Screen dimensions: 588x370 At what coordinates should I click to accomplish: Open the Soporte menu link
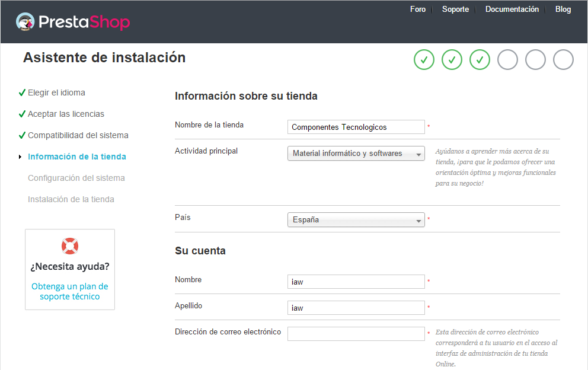click(455, 9)
